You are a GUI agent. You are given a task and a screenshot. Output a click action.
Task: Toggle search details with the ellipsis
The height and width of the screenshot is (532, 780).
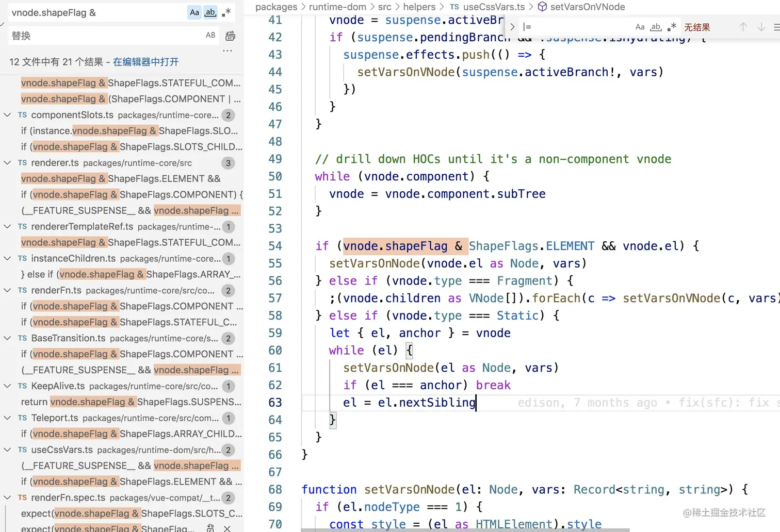pos(228,51)
